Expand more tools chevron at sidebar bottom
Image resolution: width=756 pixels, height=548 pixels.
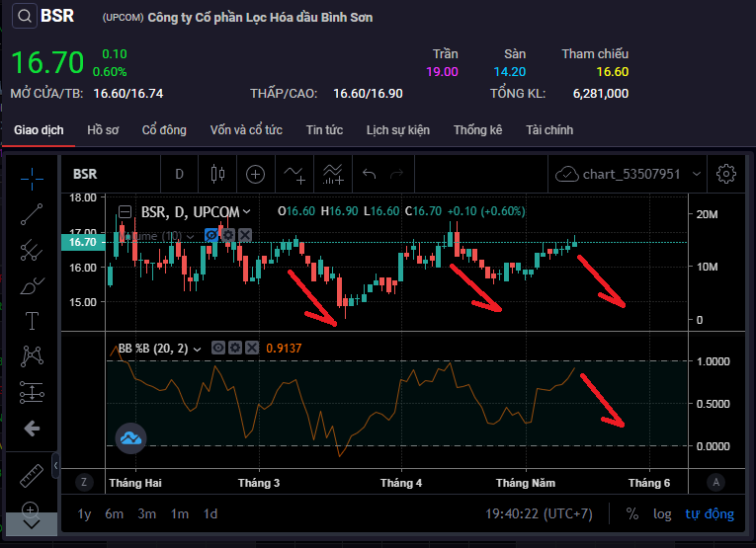point(32,525)
